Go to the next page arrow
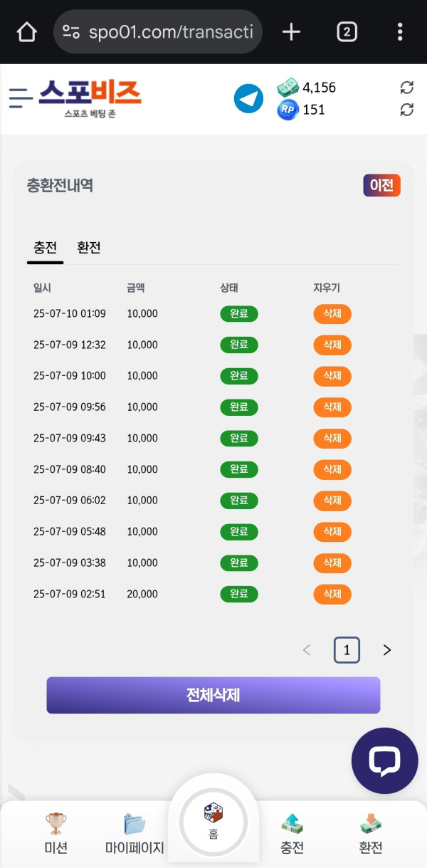427x868 pixels. tap(387, 649)
